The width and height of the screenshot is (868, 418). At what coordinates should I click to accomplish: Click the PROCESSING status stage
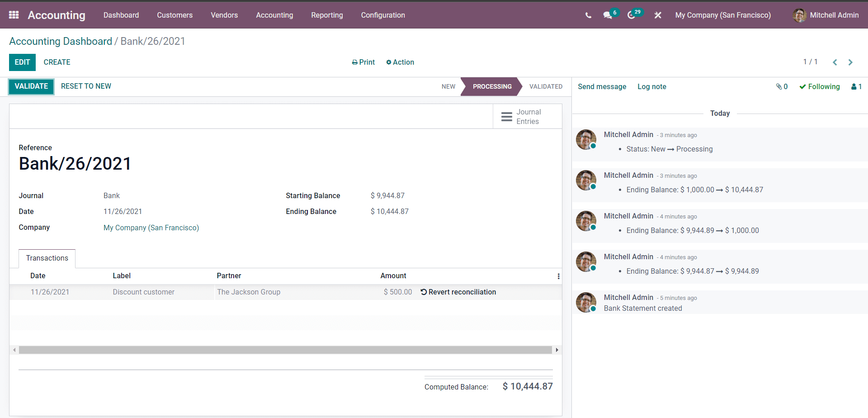click(x=492, y=86)
